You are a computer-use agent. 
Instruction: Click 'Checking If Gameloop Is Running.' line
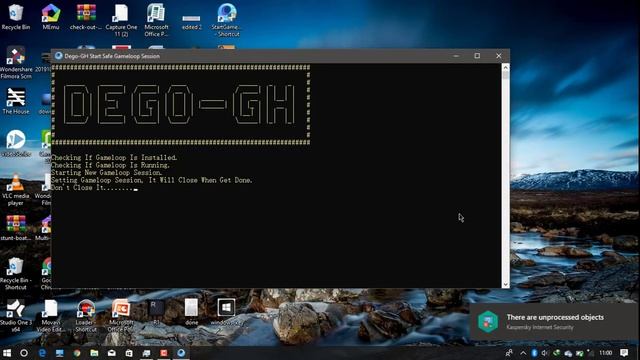[110, 165]
